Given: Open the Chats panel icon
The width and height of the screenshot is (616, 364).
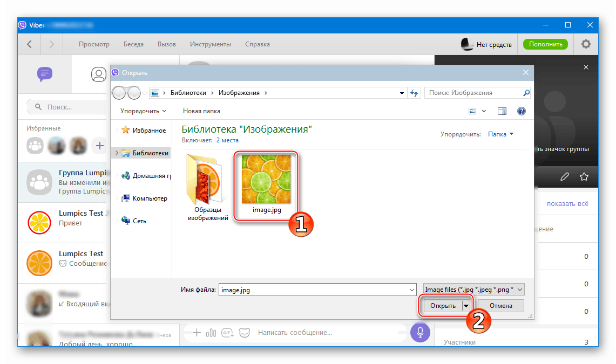Looking at the screenshot, I should coord(44,74).
